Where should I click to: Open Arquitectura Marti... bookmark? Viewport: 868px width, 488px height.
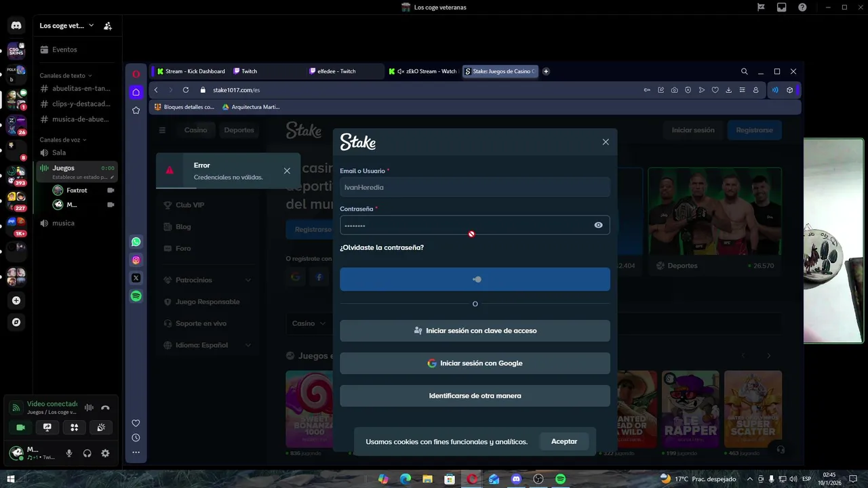click(251, 107)
